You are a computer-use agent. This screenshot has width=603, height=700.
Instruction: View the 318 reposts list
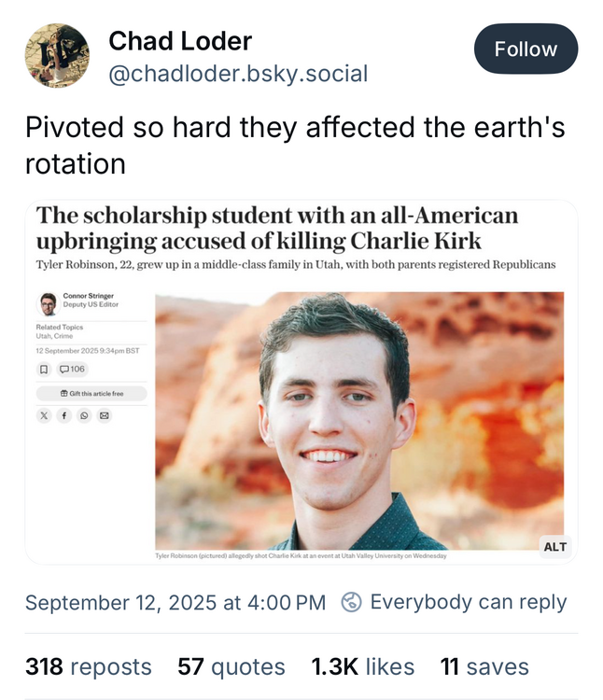click(88, 666)
